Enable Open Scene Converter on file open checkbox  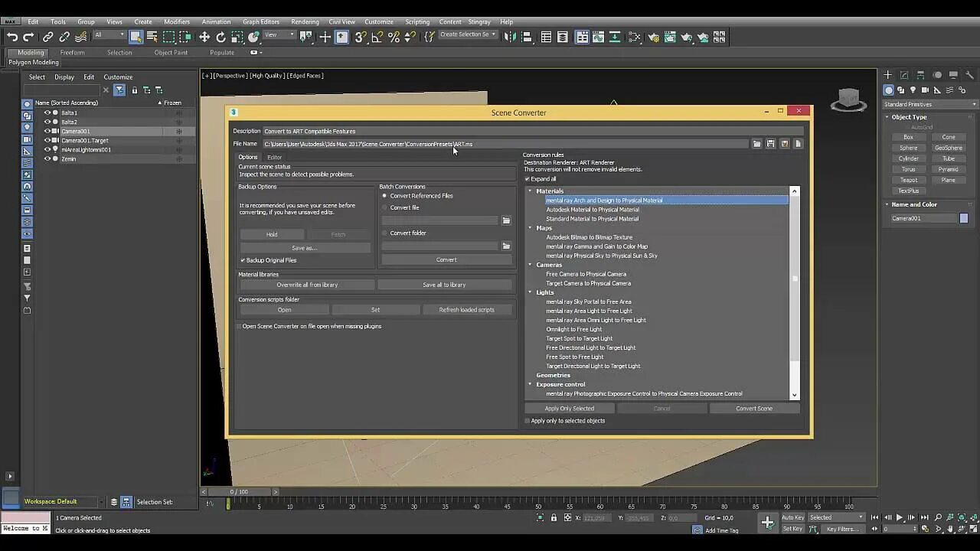coord(238,326)
